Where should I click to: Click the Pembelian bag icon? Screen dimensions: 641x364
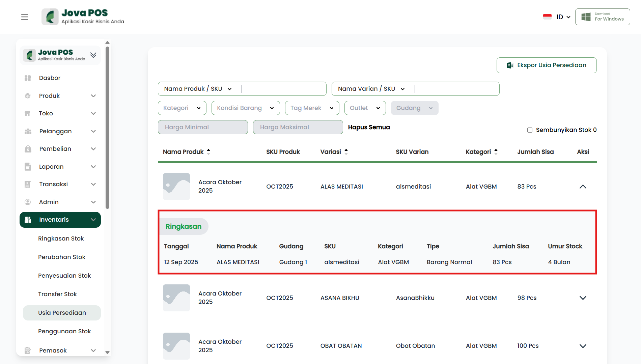point(28,149)
